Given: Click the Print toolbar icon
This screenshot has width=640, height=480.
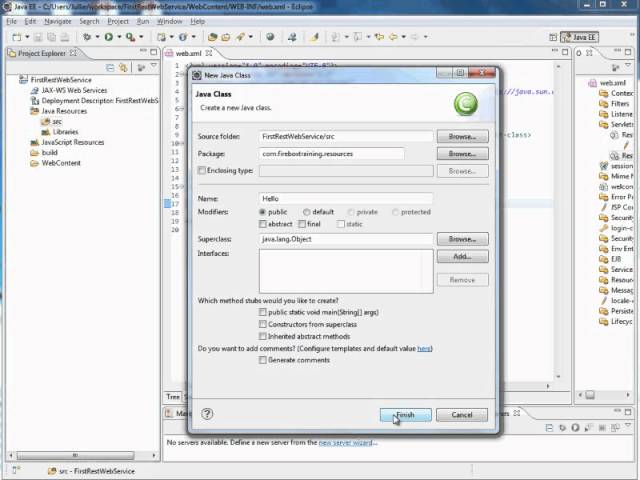Looking at the screenshot, I should [64, 37].
